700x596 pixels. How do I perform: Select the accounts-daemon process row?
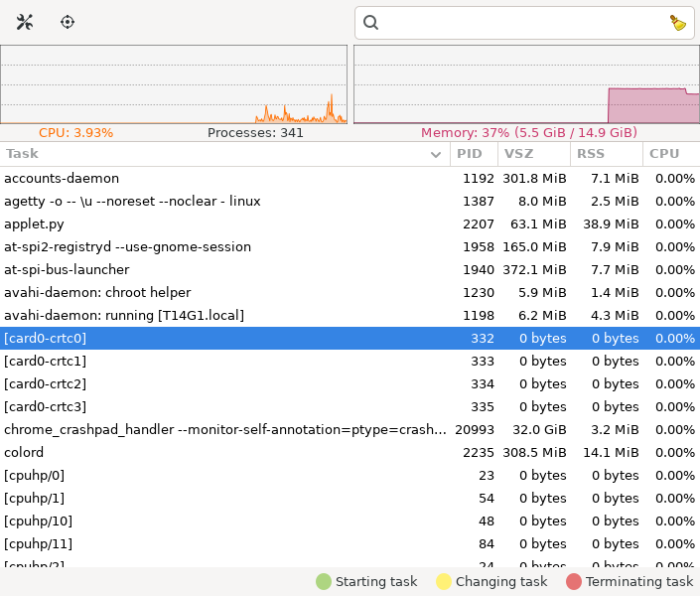point(350,178)
